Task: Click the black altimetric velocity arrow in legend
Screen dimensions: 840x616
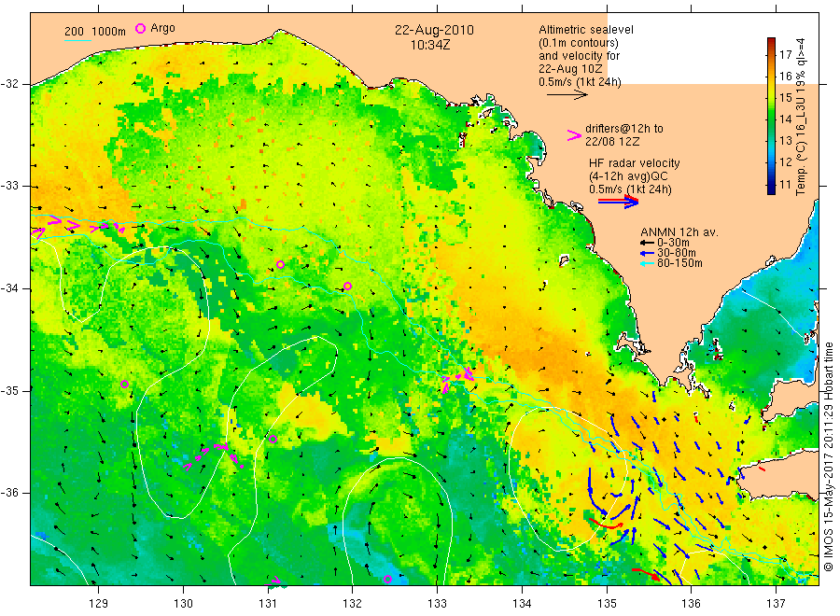Action: click(x=567, y=95)
